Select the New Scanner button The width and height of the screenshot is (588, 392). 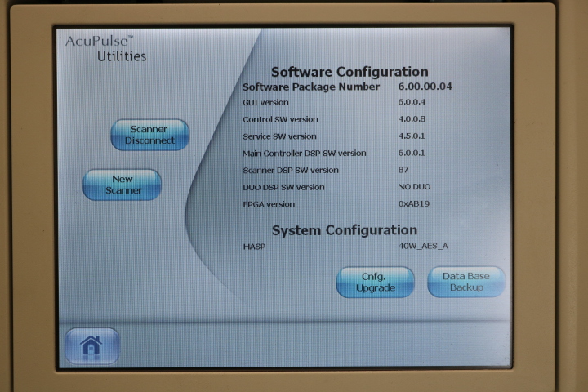point(122,185)
